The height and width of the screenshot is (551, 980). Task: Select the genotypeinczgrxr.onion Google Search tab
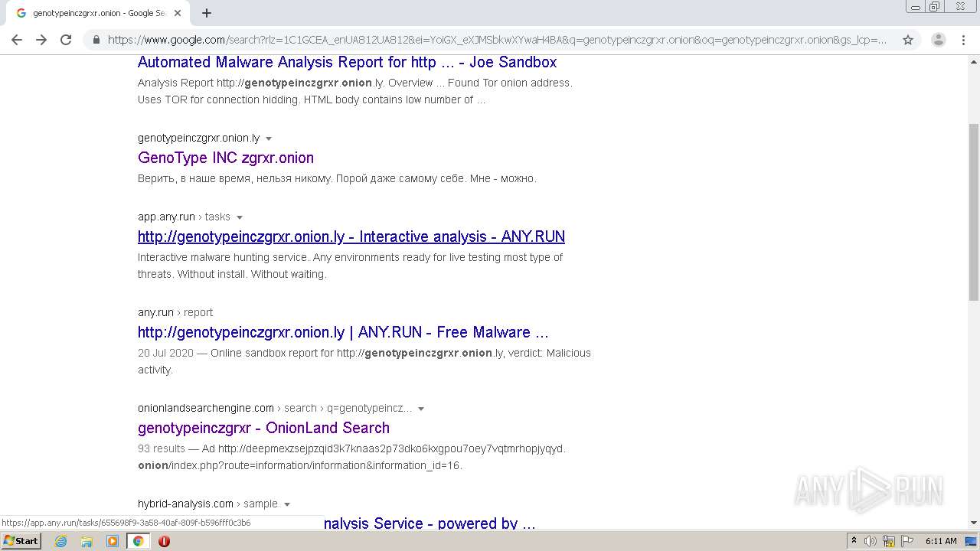click(96, 13)
